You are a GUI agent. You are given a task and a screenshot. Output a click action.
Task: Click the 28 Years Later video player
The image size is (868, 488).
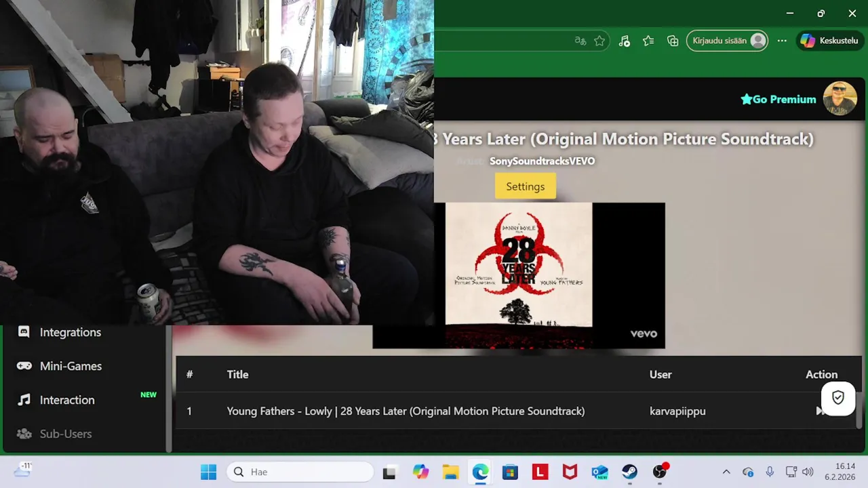click(x=519, y=275)
